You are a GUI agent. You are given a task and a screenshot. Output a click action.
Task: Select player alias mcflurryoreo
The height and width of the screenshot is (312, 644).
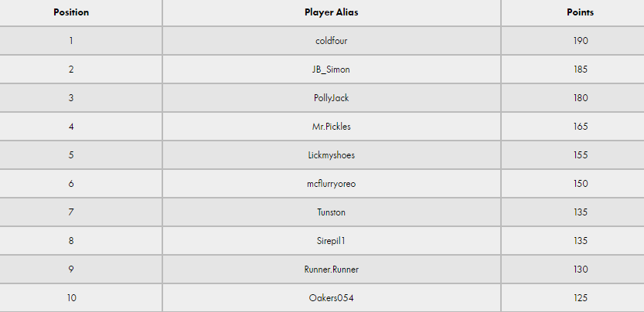click(x=332, y=184)
